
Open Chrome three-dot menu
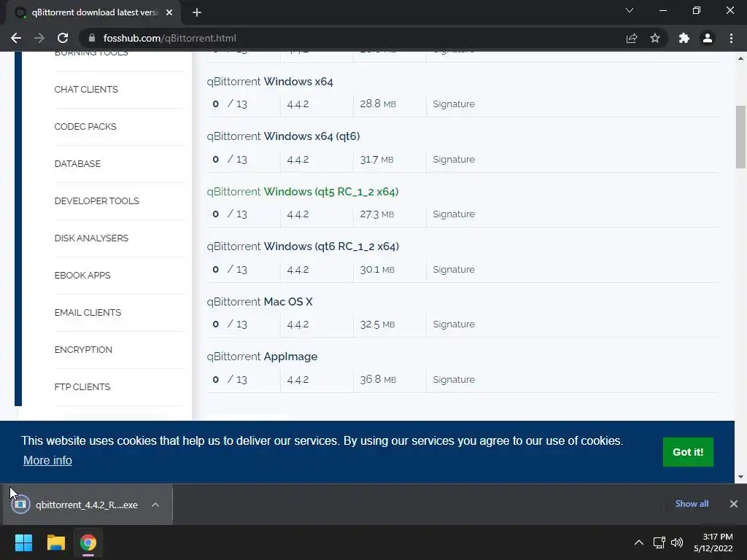point(731,38)
